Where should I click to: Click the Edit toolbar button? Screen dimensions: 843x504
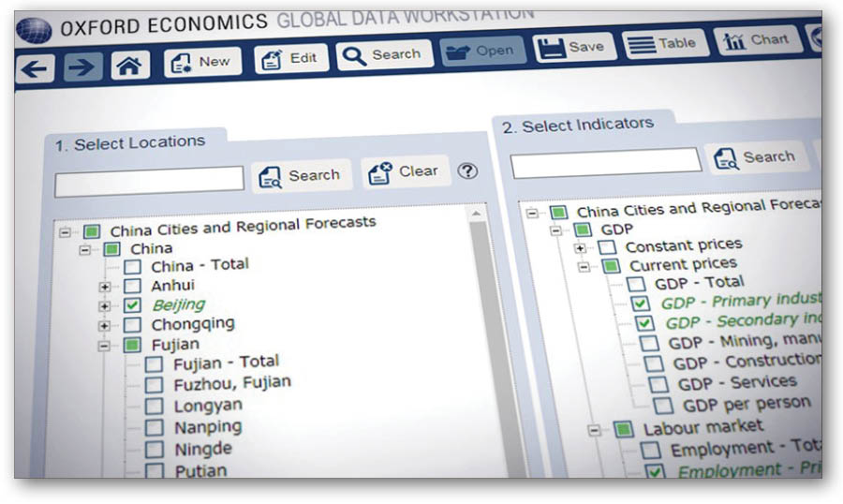[x=291, y=58]
